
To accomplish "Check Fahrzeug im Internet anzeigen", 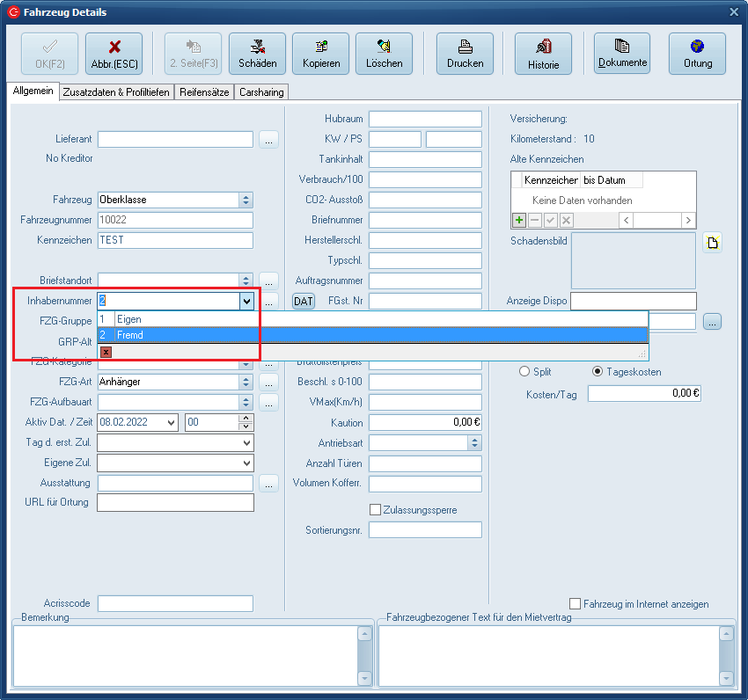I will tap(576, 604).
